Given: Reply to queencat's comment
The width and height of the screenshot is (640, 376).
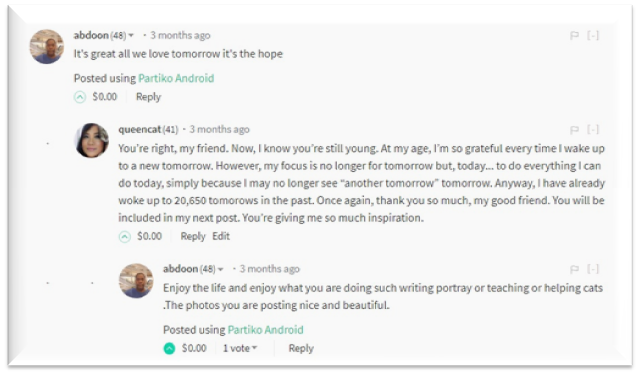Looking at the screenshot, I should 193,236.
